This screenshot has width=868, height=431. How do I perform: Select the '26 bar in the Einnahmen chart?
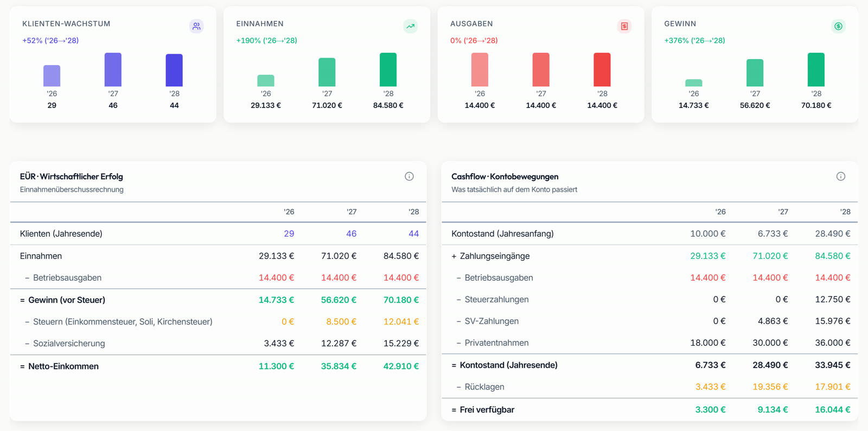click(266, 80)
